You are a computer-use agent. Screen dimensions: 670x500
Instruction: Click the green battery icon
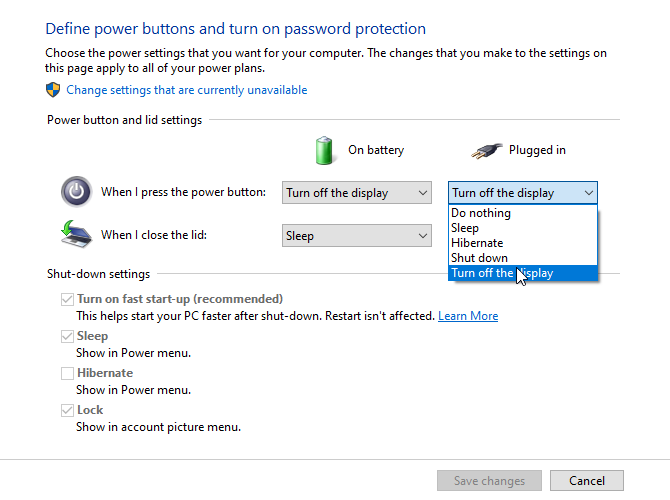tap(324, 150)
